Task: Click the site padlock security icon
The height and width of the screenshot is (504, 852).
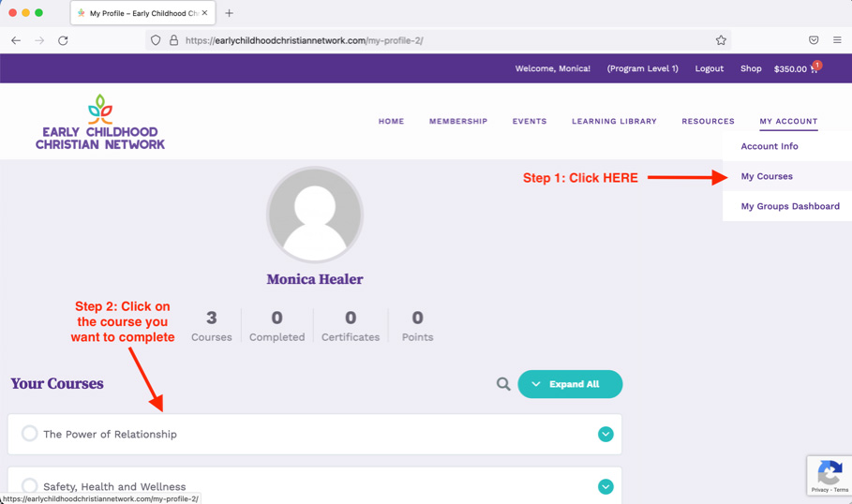Action: pyautogui.click(x=173, y=40)
